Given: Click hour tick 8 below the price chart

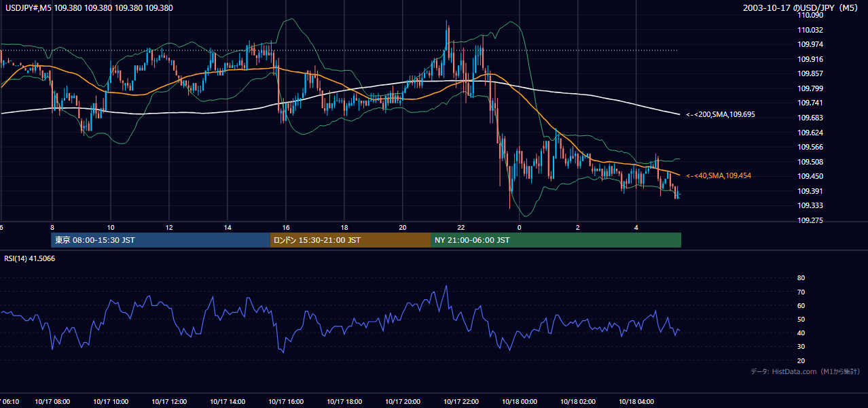Looking at the screenshot, I should coord(52,227).
